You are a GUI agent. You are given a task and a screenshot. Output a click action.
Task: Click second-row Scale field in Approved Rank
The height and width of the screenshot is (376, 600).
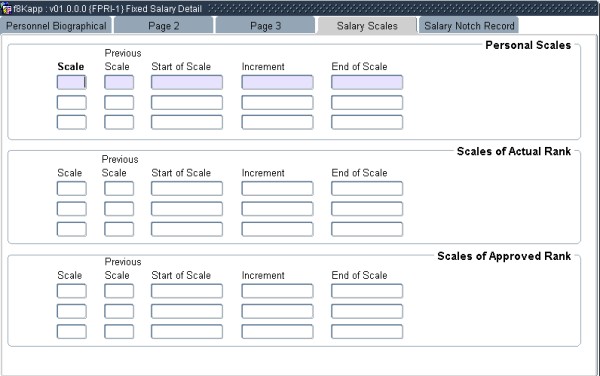72,311
